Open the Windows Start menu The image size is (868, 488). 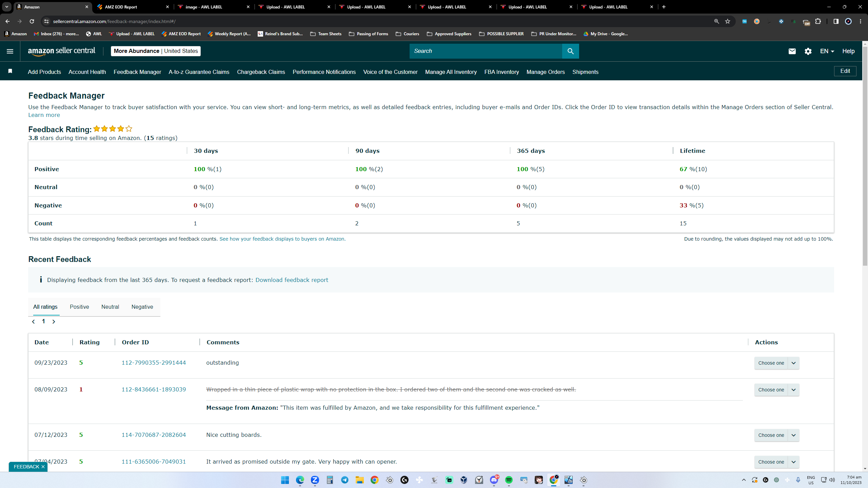[x=285, y=480]
